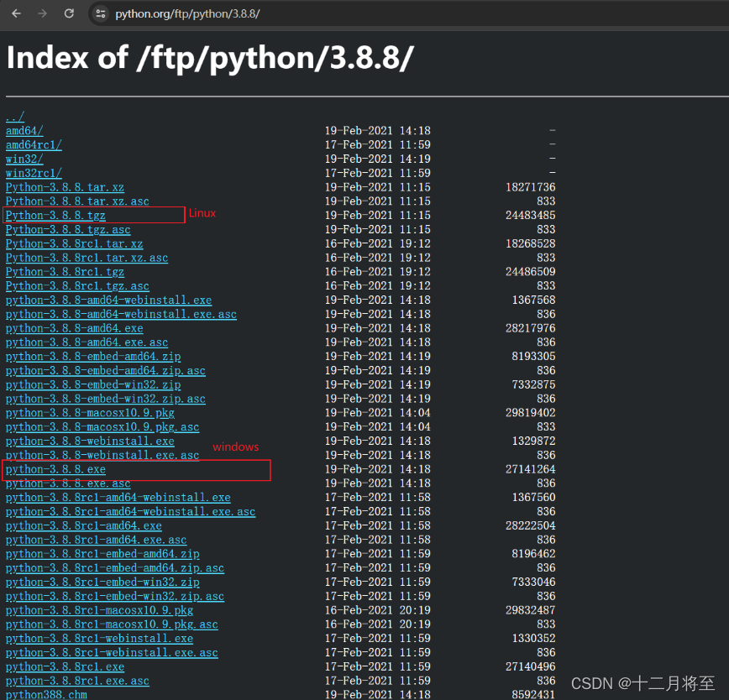The height and width of the screenshot is (700, 729).
Task: Open the parent directory ../ link
Action: point(15,117)
